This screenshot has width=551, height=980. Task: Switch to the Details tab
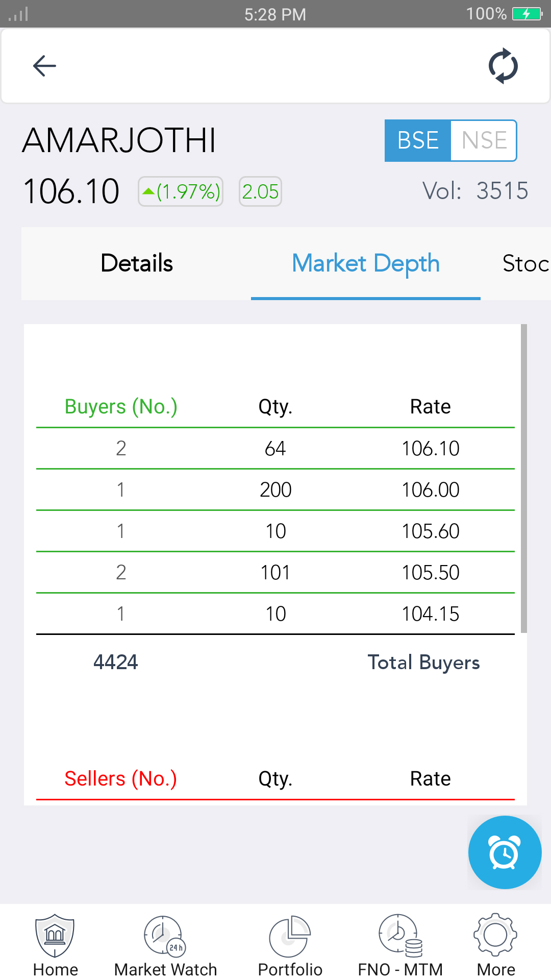[x=137, y=263]
